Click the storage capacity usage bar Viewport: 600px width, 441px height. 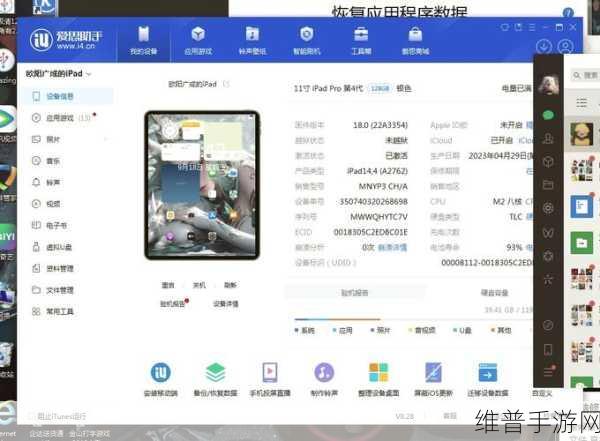click(413, 318)
